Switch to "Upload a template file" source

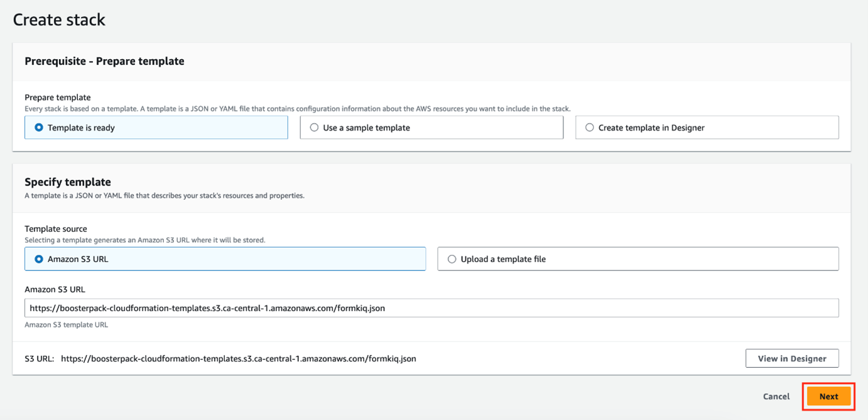tap(452, 259)
